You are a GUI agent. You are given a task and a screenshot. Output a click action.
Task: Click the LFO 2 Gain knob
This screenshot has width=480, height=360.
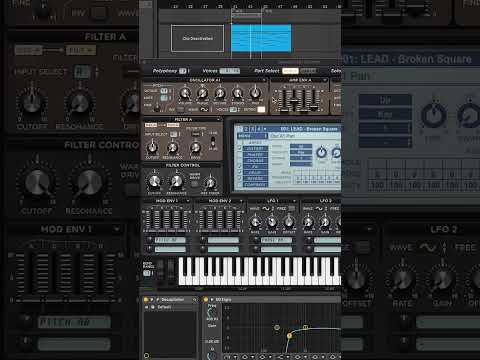(x=325, y=222)
